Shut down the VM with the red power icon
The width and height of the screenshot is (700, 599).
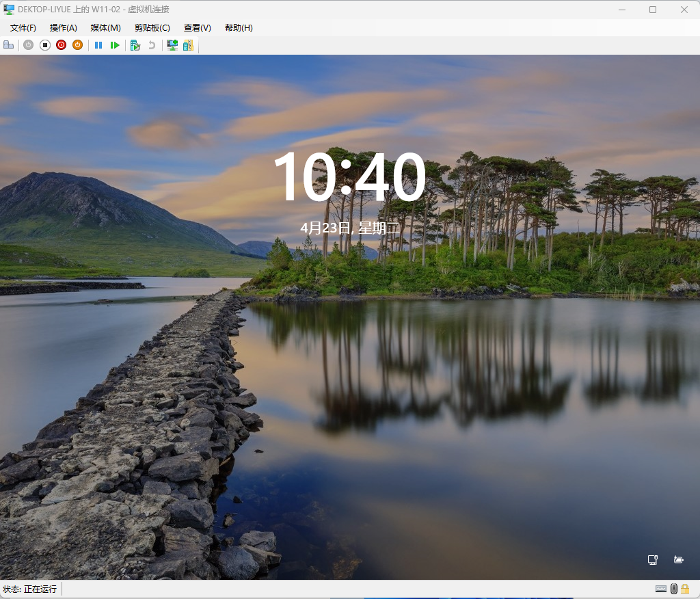(x=61, y=45)
